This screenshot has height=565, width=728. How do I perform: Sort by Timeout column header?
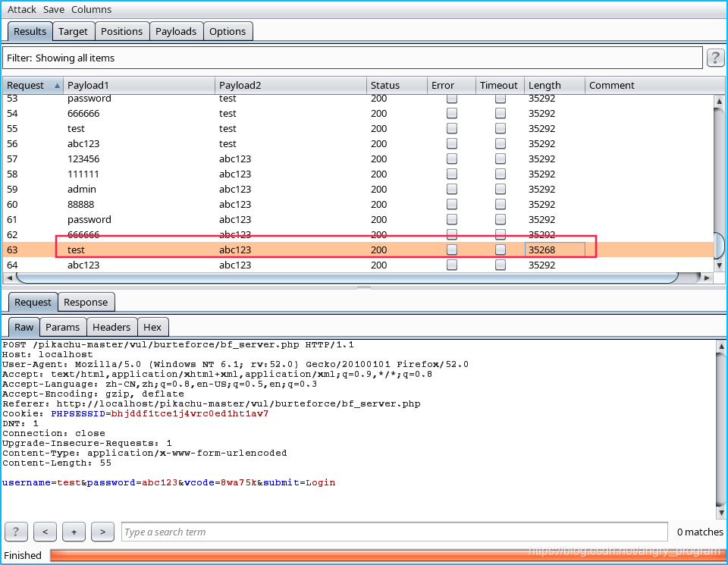pyautogui.click(x=500, y=86)
